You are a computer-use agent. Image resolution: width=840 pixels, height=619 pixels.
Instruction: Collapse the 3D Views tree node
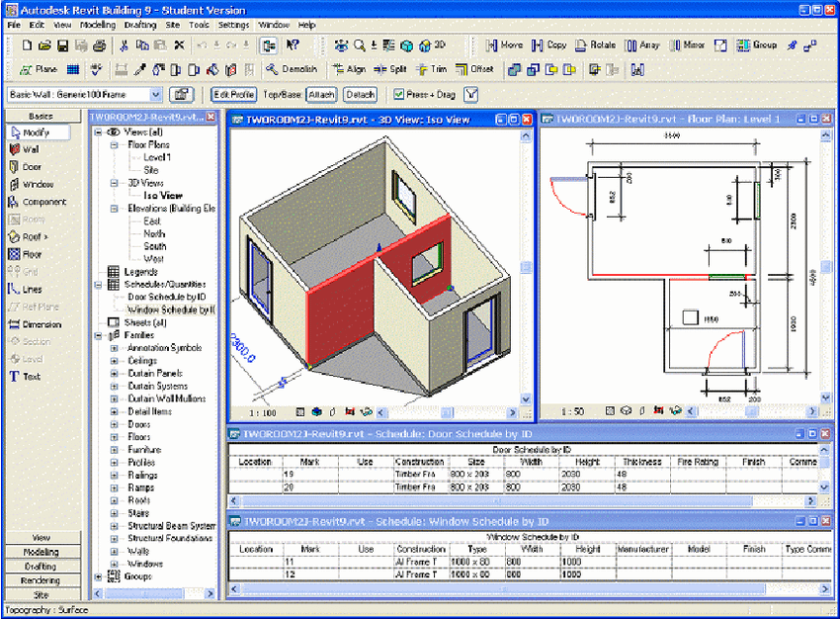point(114,183)
